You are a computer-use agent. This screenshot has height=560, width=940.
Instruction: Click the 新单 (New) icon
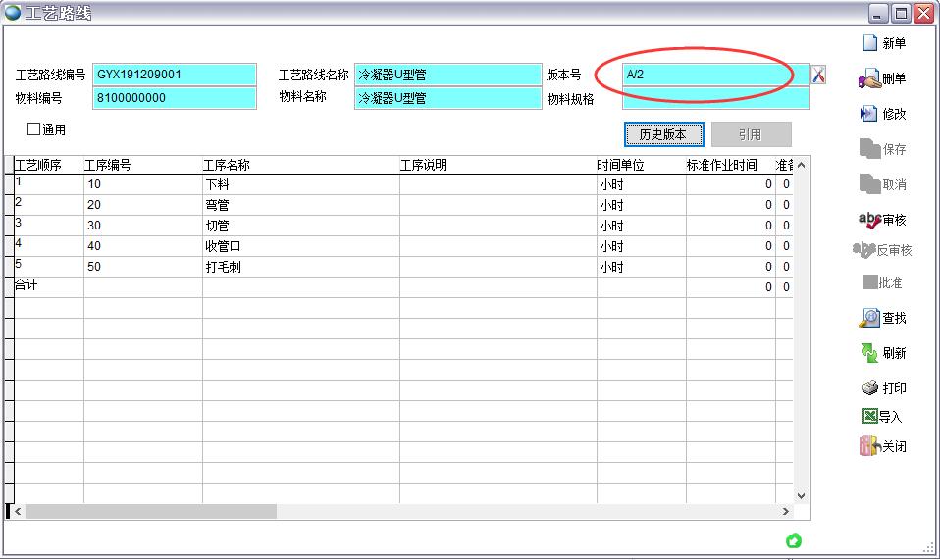click(x=868, y=43)
